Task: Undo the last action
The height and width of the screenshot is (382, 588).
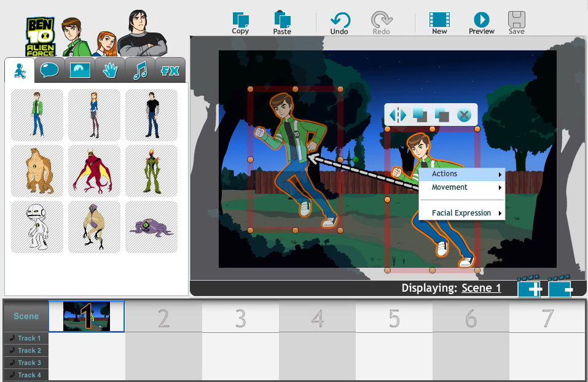Action: coord(339,23)
